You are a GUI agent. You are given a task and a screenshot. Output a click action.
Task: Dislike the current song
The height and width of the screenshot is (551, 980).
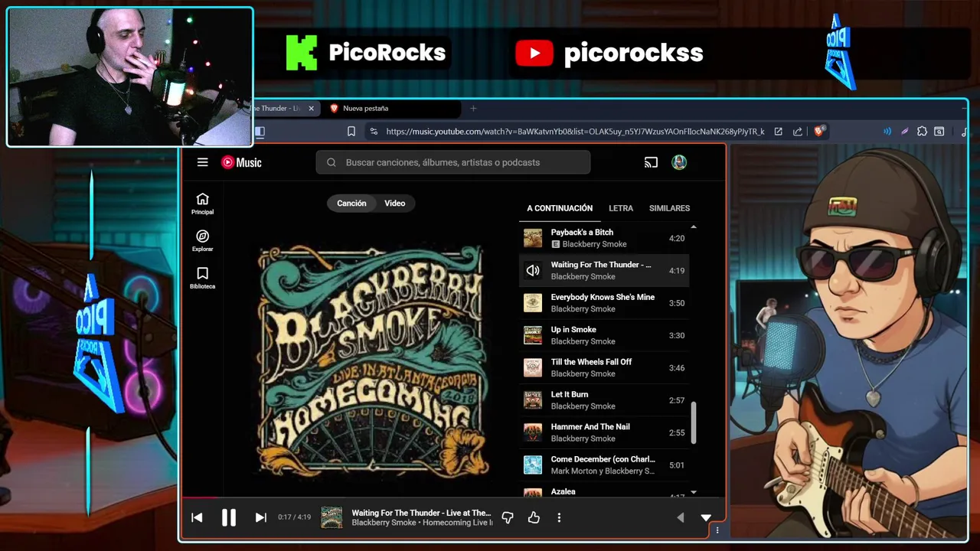tap(507, 518)
